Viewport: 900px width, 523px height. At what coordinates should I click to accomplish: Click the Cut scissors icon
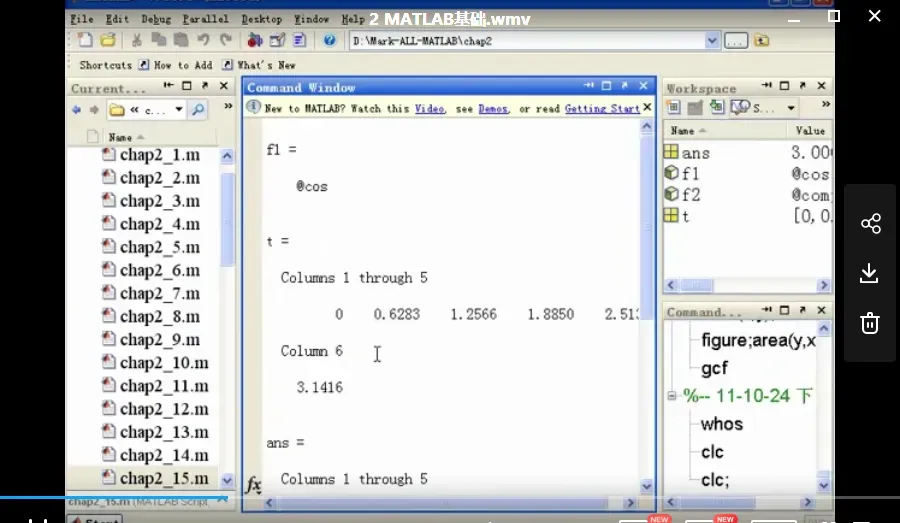click(137, 40)
